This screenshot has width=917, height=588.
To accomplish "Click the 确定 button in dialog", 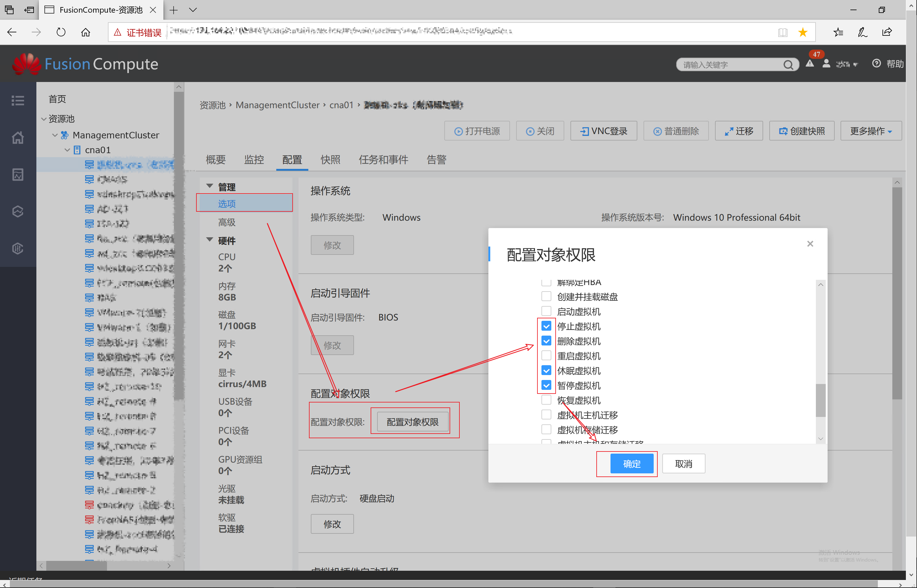I will [632, 463].
